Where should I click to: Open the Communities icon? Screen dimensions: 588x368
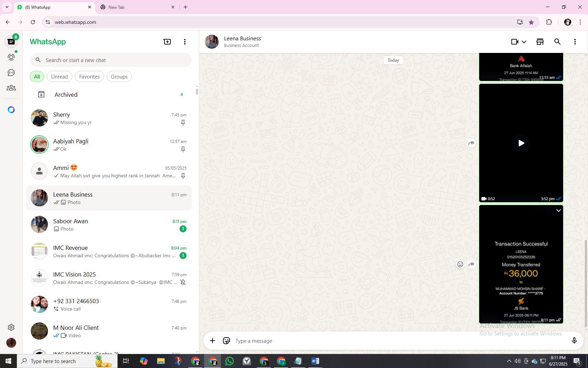pos(11,88)
